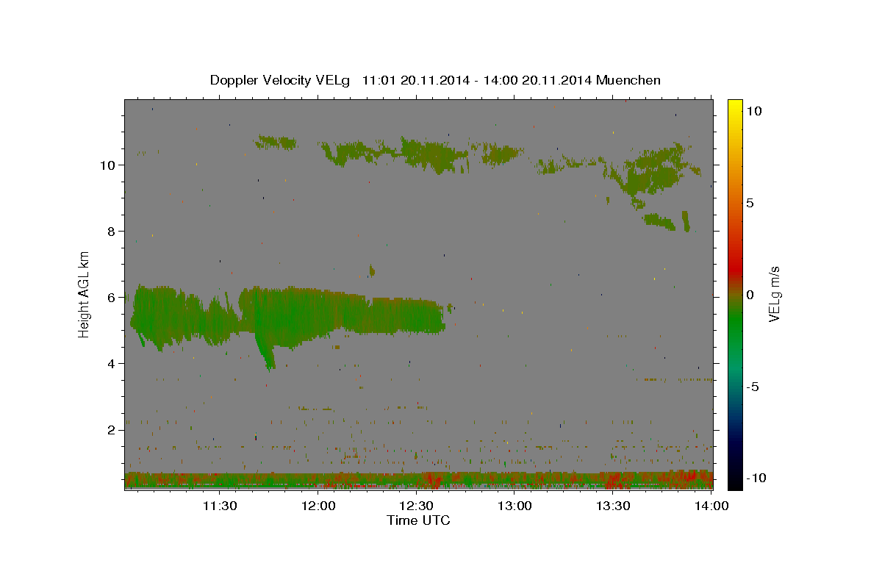Viewport: 882px width, 588px height.
Task: Click the 'VELg m/s' colorbar label
Action: coord(774,294)
